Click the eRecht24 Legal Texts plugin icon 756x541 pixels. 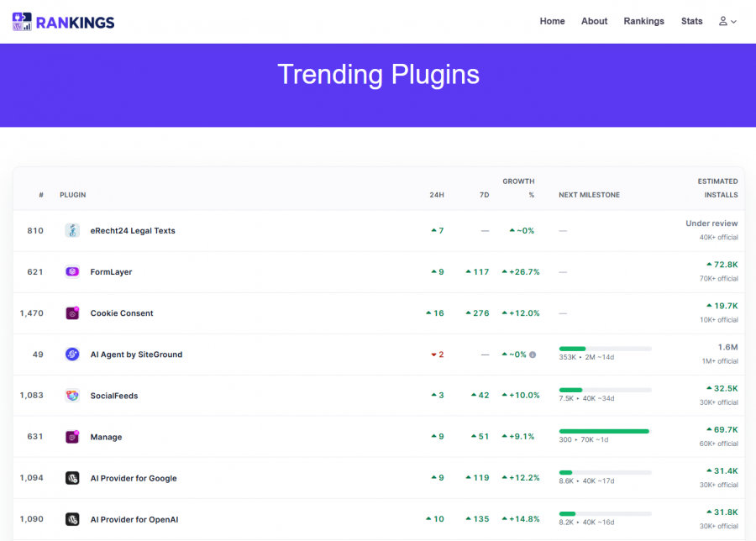[72, 230]
